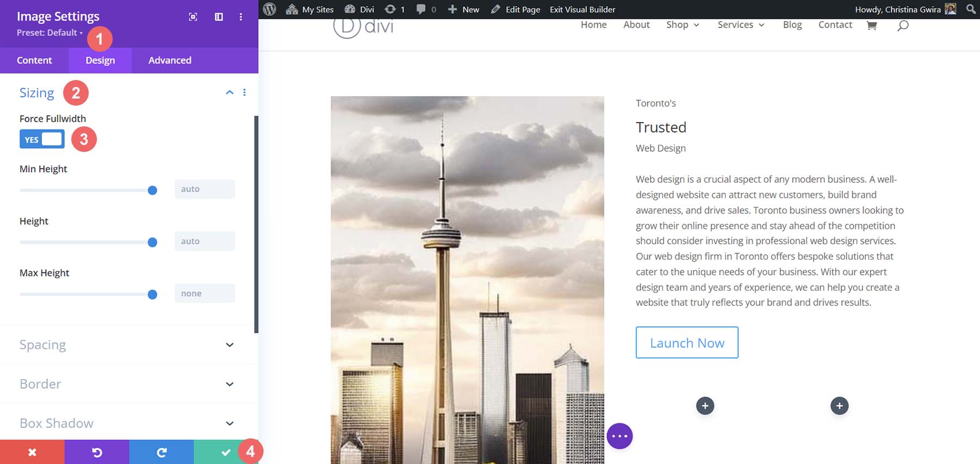The width and height of the screenshot is (980, 464).
Task: Open the shopping cart icon in navigation
Action: click(x=872, y=25)
